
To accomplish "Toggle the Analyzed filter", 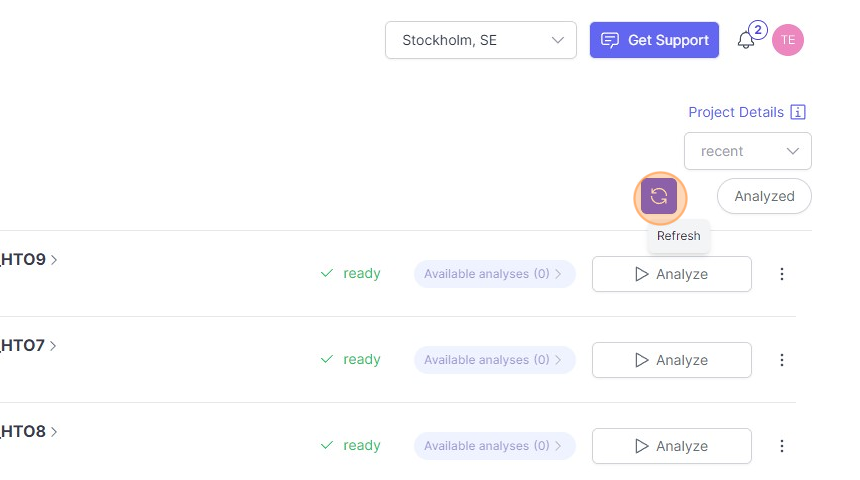I will (764, 196).
